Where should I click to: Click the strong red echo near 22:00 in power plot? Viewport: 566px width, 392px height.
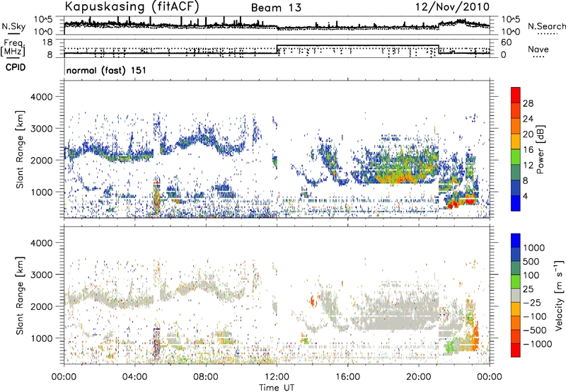point(452,204)
